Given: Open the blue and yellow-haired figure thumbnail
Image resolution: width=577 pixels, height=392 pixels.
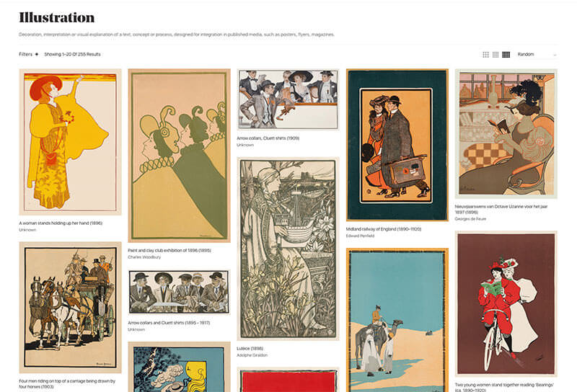Looking at the screenshot, I should [179, 367].
